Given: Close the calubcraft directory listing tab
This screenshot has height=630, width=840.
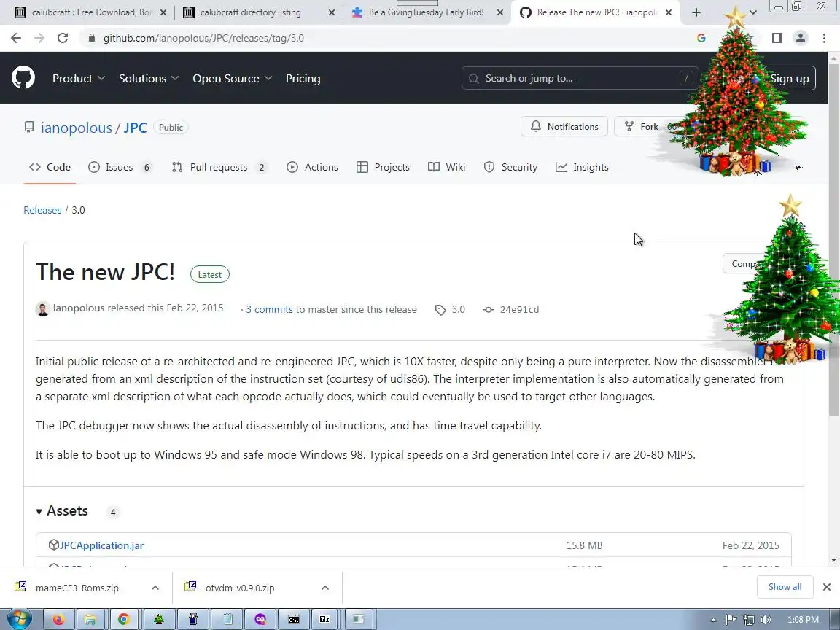Looking at the screenshot, I should (332, 12).
